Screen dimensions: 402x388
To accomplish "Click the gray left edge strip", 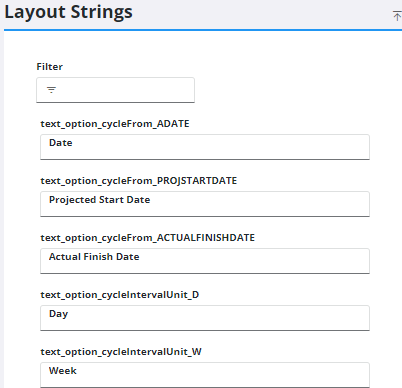I will tap(2, 207).
